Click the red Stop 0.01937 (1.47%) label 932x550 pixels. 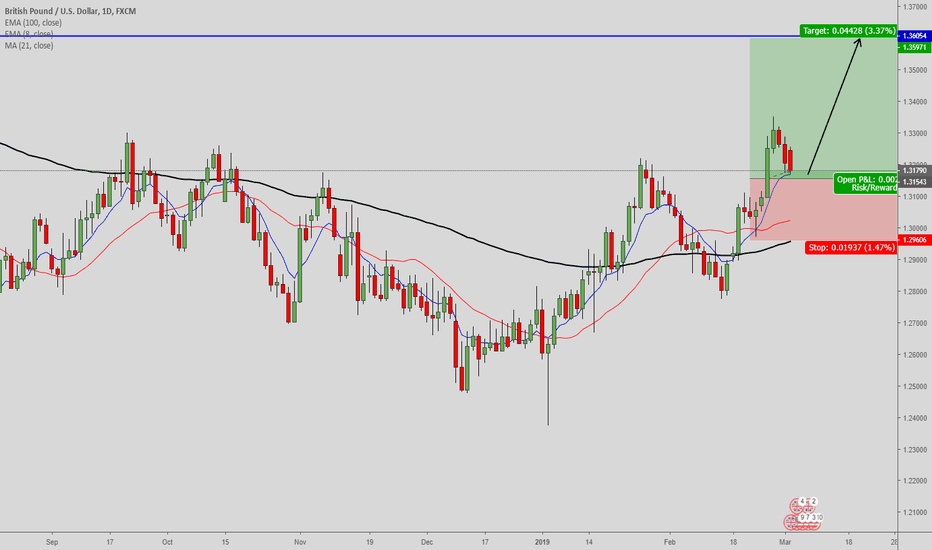coord(851,247)
